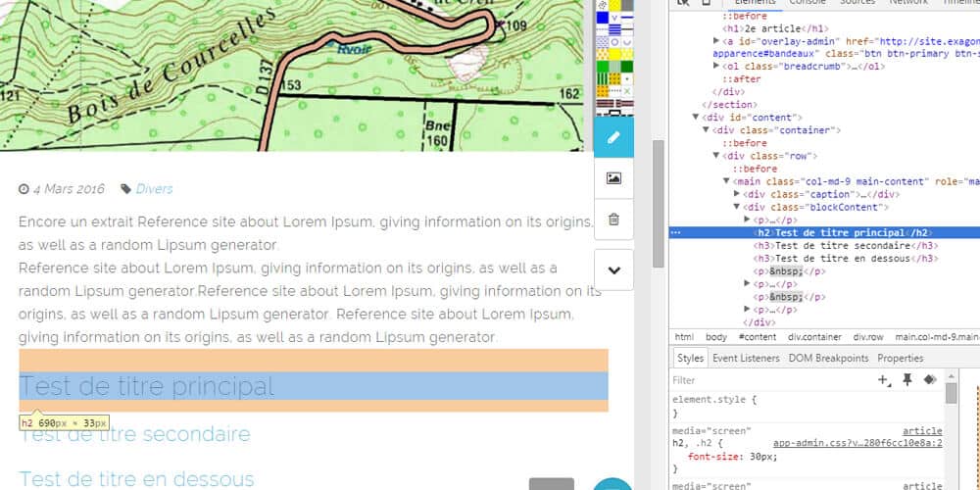This screenshot has width=980, height=490.
Task: Click the tag icon next to Divers
Action: coord(125,189)
